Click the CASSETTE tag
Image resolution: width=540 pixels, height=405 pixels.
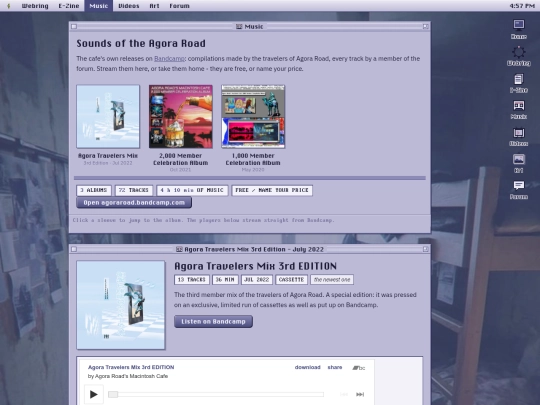pos(291,280)
